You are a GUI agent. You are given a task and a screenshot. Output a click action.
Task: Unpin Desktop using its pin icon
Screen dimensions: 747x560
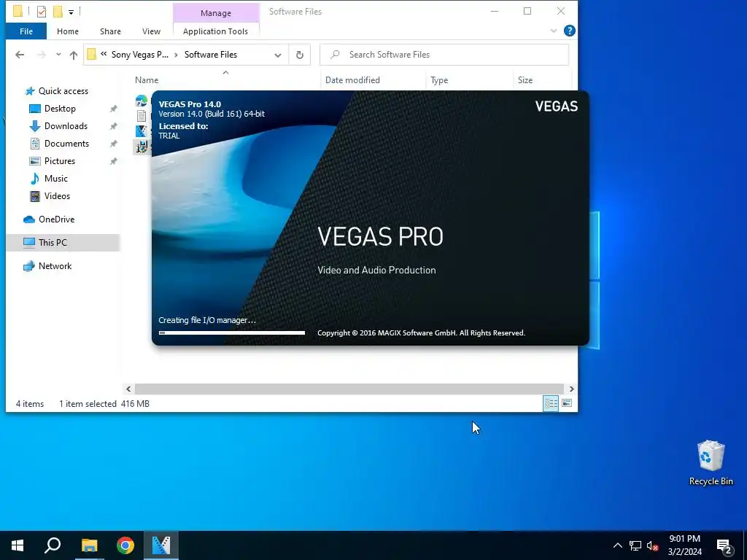click(x=113, y=109)
